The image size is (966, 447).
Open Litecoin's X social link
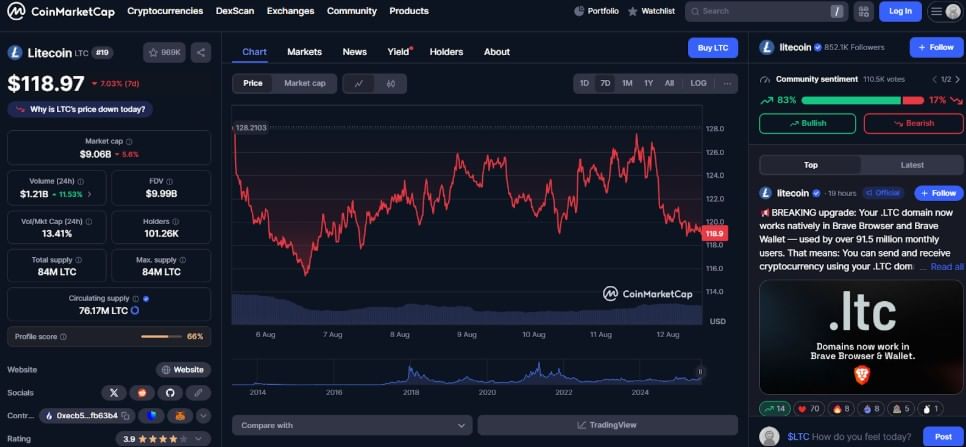pyautogui.click(x=113, y=392)
